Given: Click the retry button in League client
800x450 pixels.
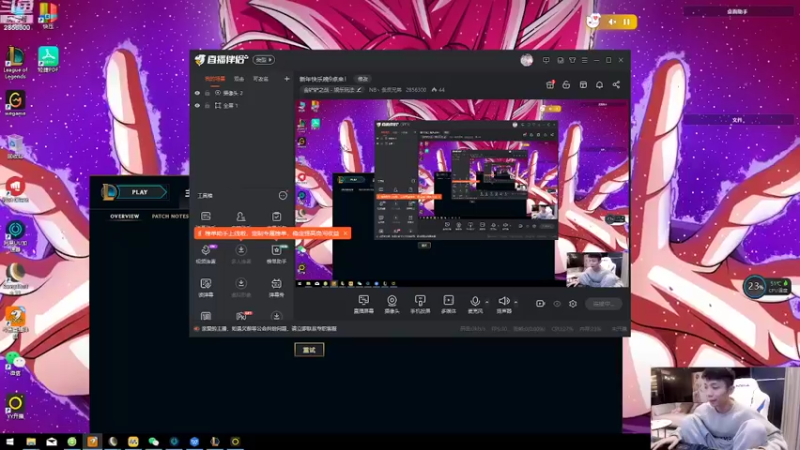Looking at the screenshot, I should pos(309,350).
